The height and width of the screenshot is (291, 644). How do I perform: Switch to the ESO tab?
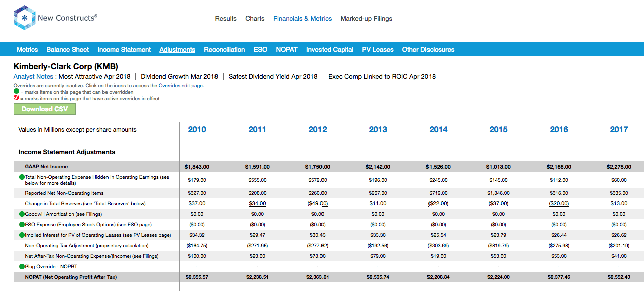pos(260,49)
